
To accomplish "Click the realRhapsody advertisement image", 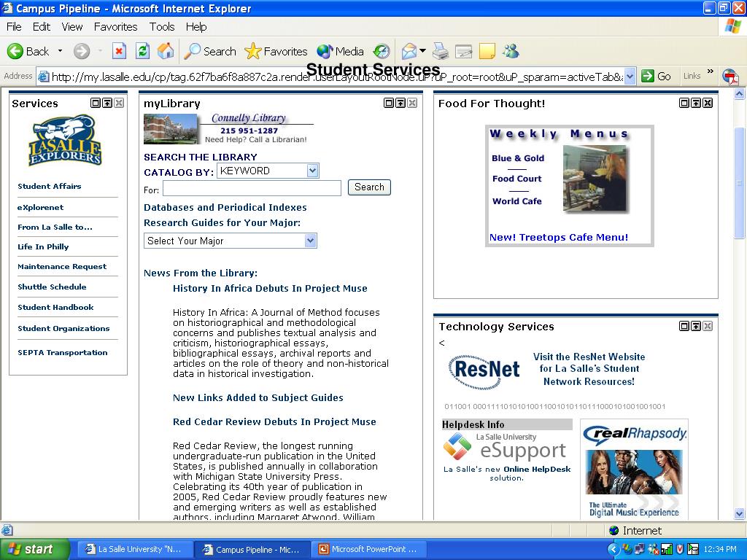I will click(x=634, y=469).
